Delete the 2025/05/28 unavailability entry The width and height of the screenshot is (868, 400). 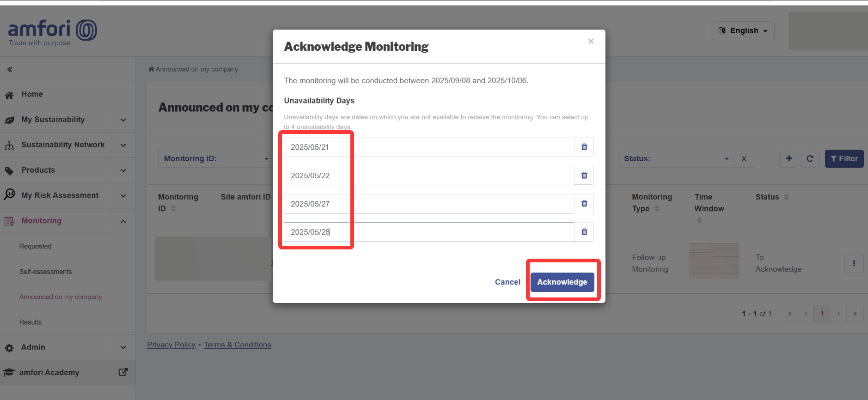(x=584, y=232)
